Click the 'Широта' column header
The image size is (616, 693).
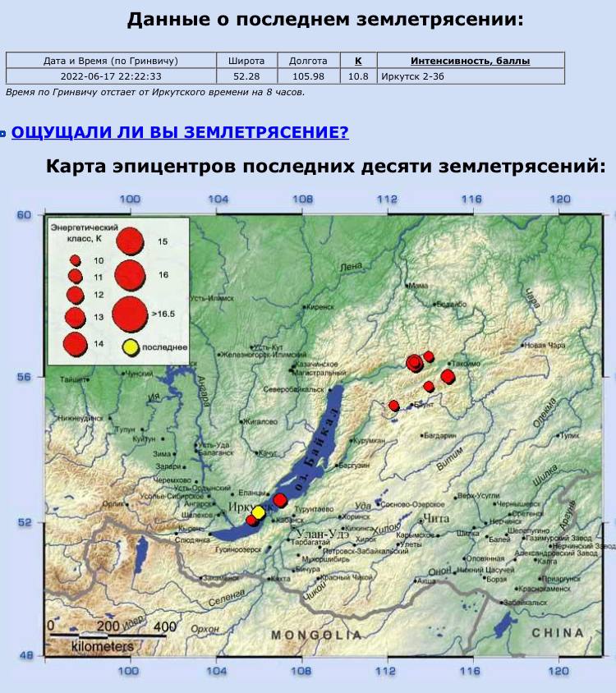coord(246,61)
